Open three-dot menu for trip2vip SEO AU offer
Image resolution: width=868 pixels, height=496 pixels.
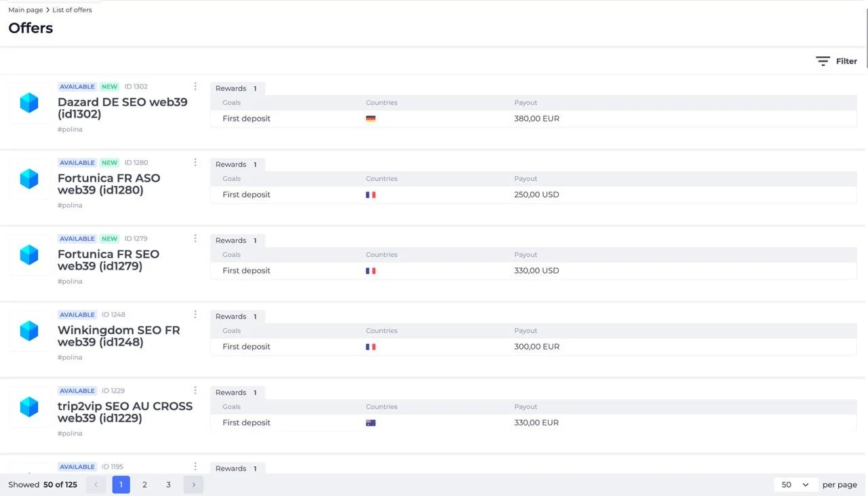tap(195, 390)
